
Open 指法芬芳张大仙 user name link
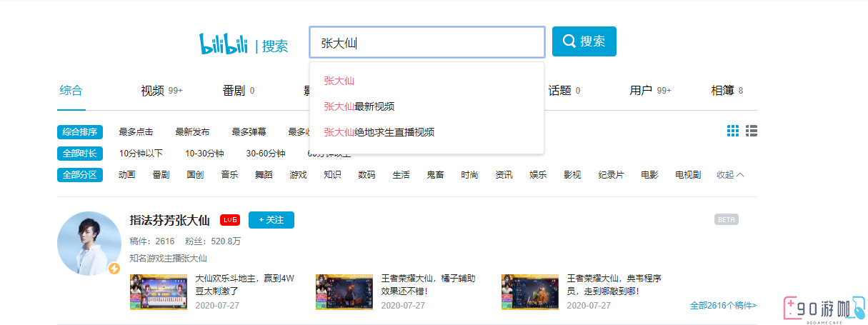click(x=169, y=220)
